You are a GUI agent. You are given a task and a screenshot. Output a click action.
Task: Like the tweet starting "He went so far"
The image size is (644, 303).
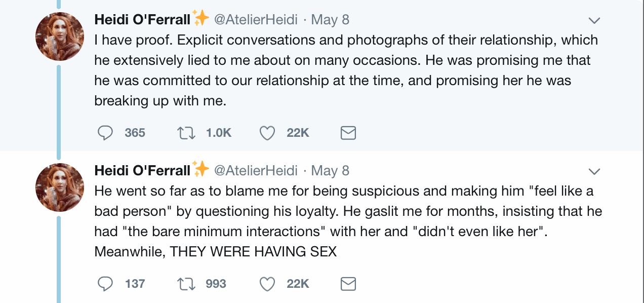point(267,284)
